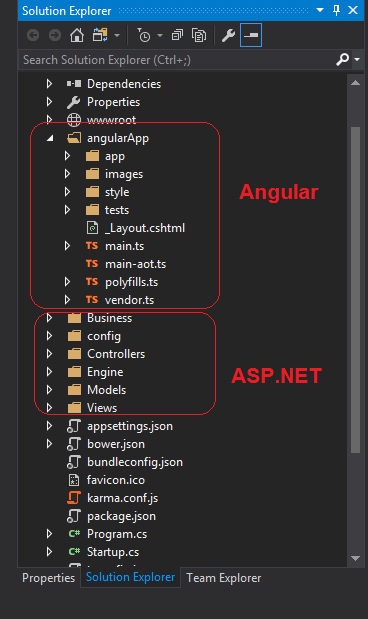Click the vertical scrollbar thumb

coord(355,290)
